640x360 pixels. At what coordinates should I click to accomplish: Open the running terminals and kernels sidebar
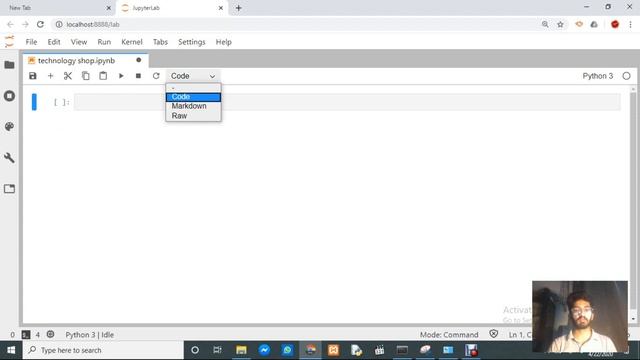coord(9,96)
